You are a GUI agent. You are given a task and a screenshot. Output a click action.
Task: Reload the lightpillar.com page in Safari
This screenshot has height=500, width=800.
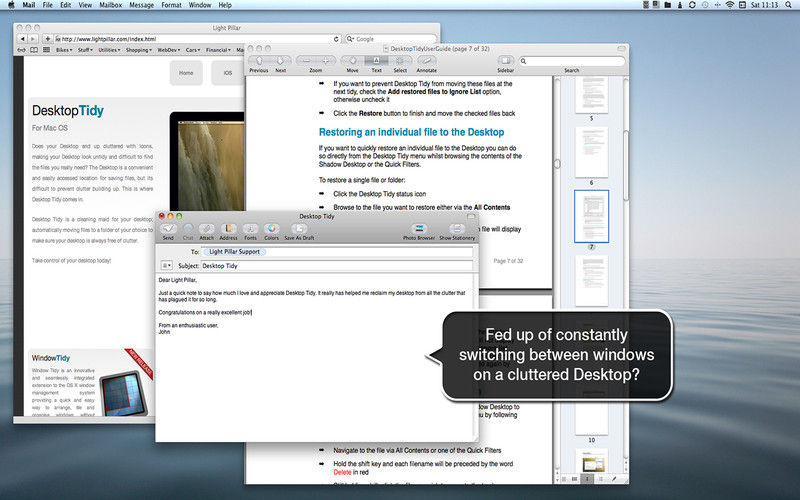pos(336,39)
